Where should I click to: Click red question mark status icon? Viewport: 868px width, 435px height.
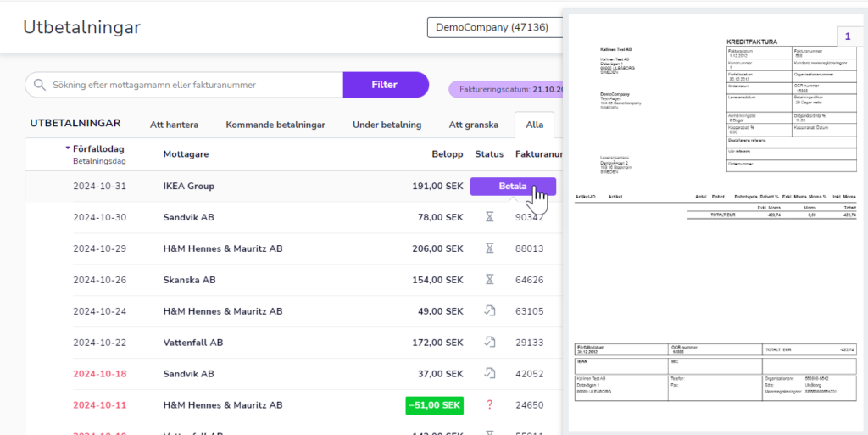click(489, 404)
